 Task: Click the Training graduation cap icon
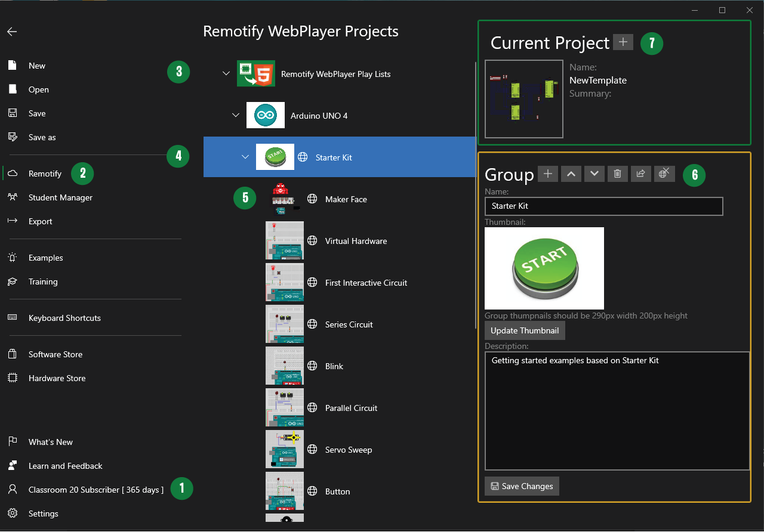click(x=12, y=282)
